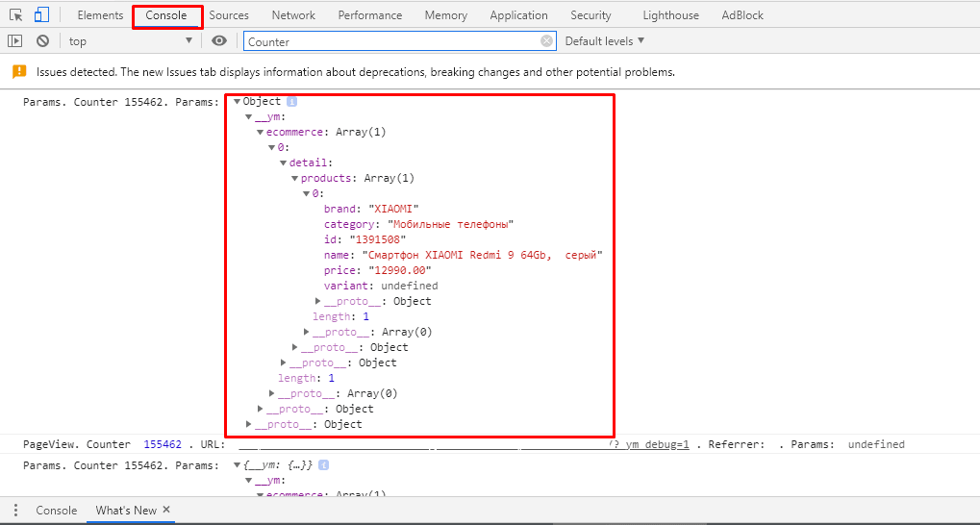Expand the __proto__: Array(0) under products
The width and height of the screenshot is (980, 525).
(x=307, y=332)
